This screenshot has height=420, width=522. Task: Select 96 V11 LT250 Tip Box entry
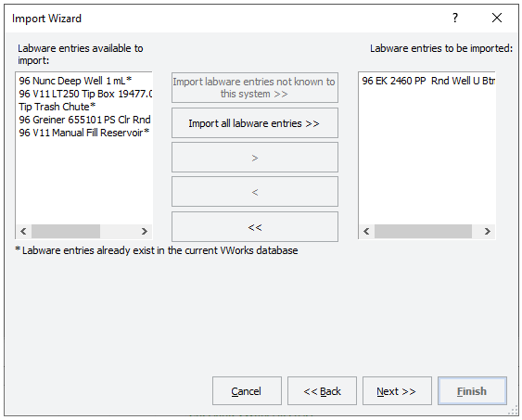(x=85, y=94)
